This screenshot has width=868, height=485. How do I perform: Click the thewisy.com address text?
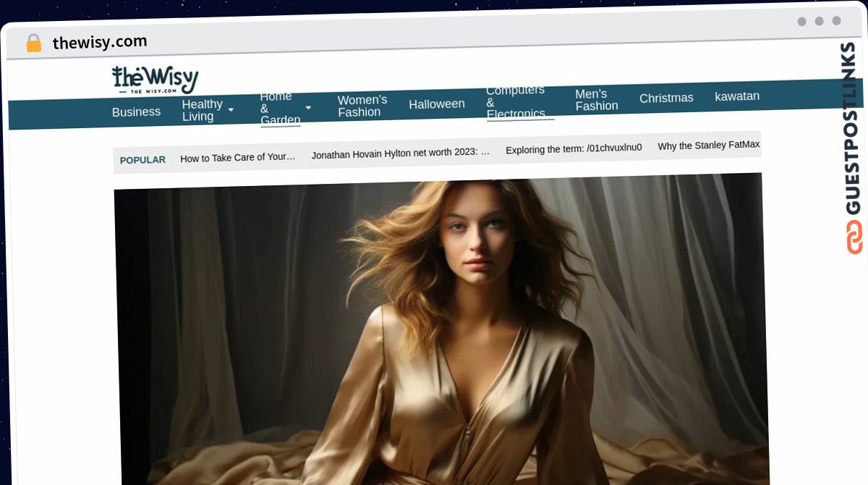(100, 42)
